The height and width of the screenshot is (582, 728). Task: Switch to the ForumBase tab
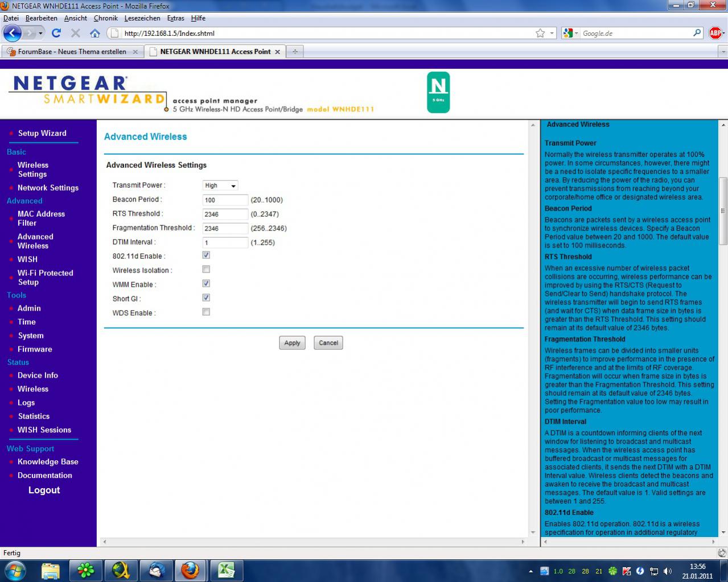[72, 51]
